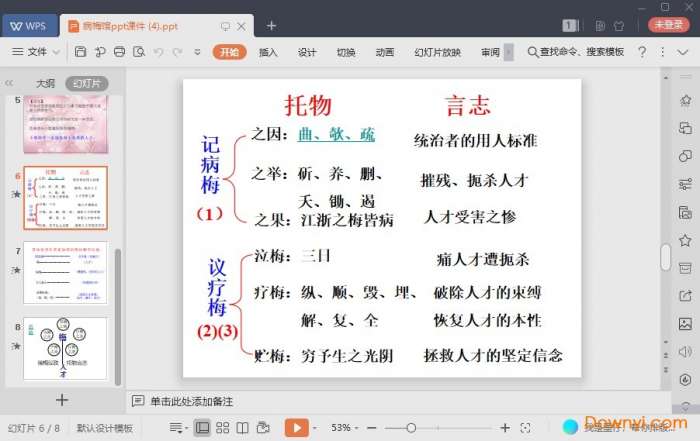Switch to Slide Sorter view
The image size is (700, 441).
point(222,428)
